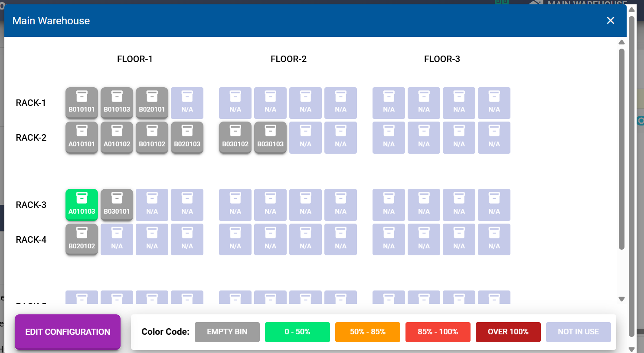Select bin B020101 in Rack-1

click(x=152, y=103)
